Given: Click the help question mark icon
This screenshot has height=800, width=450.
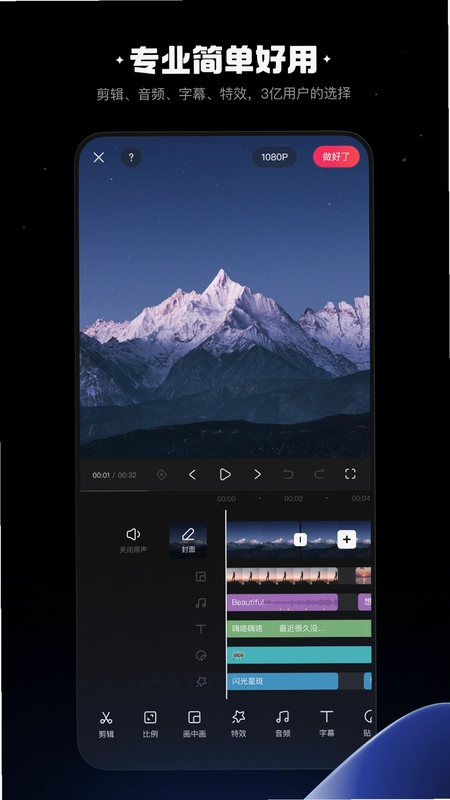Looking at the screenshot, I should tap(131, 158).
